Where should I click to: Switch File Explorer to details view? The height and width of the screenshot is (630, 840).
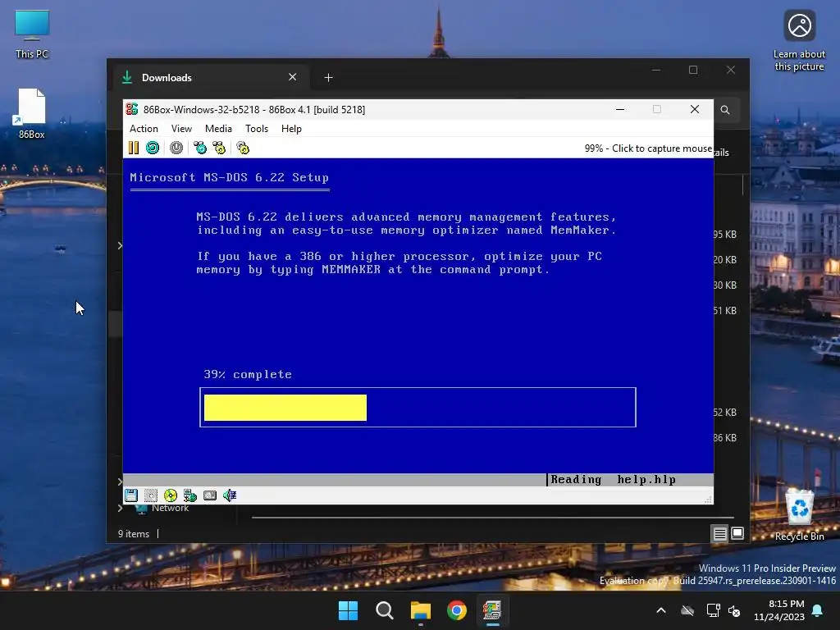click(719, 533)
